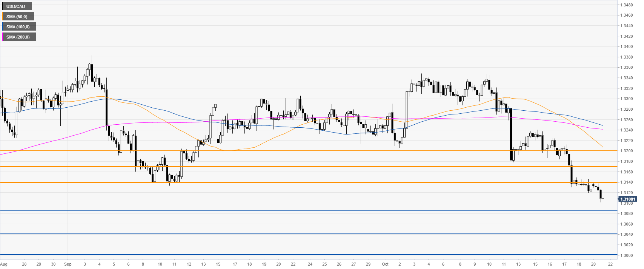Viewport: 644px width, 269px height.
Task: Click the orange SMA 50 color marker
Action: coord(3,17)
